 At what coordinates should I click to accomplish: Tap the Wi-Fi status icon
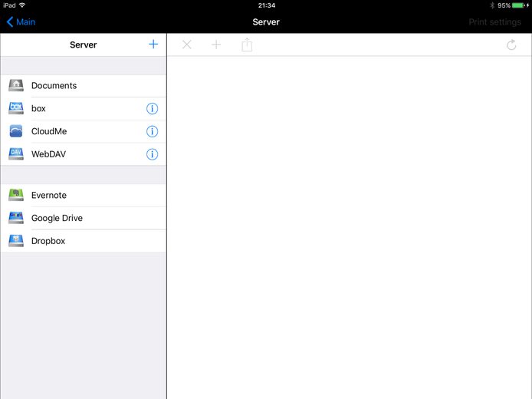coord(22,5)
